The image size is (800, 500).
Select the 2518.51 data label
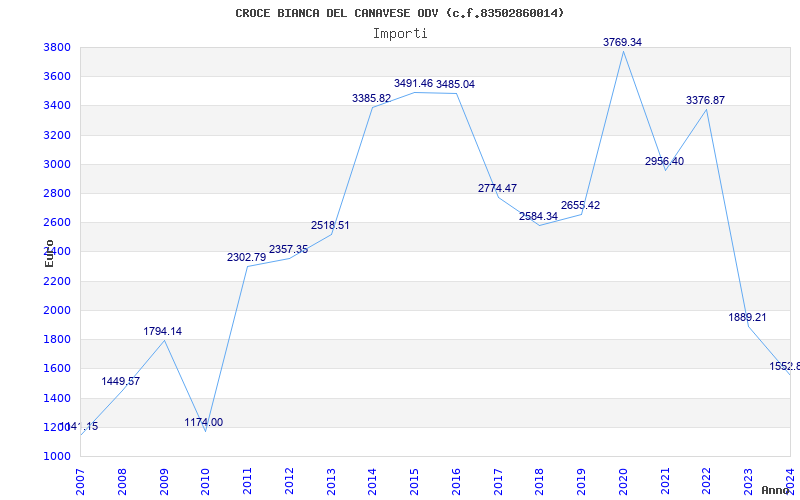[x=330, y=226]
